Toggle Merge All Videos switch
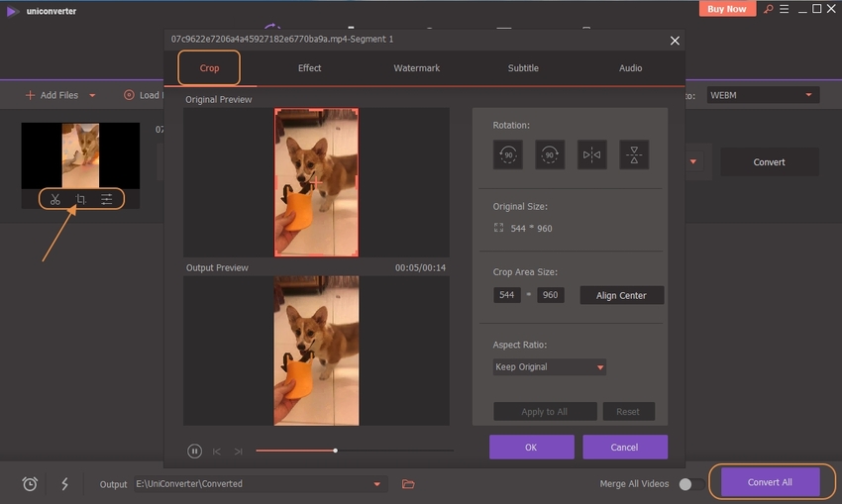Image resolution: width=842 pixels, height=504 pixels. coord(691,484)
